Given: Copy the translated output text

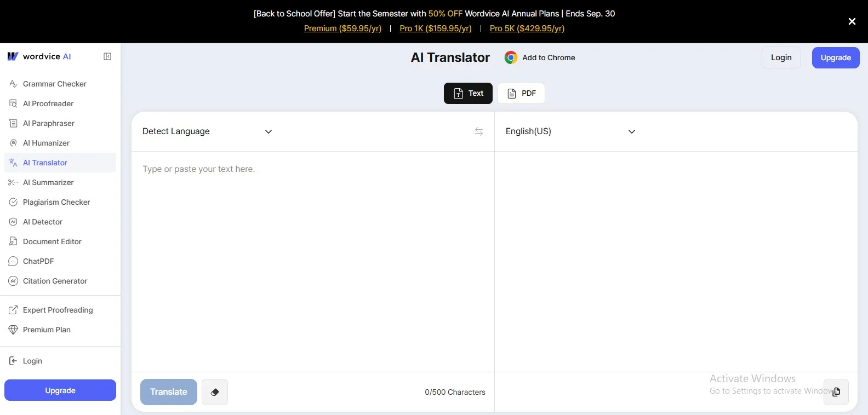Looking at the screenshot, I should (x=836, y=392).
